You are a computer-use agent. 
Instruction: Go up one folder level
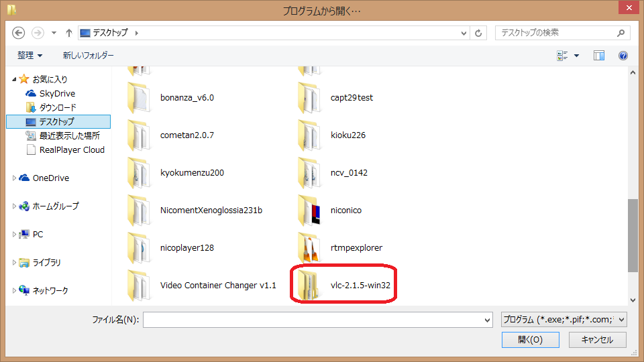69,33
